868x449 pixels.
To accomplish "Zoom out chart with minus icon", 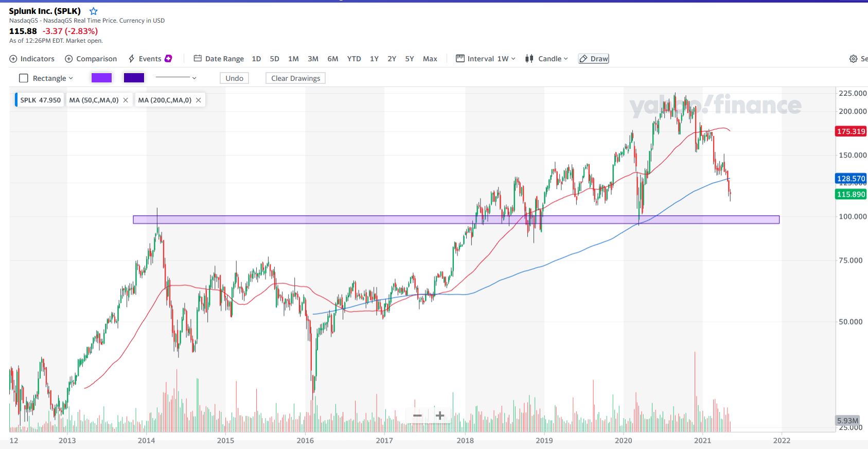I will pyautogui.click(x=417, y=416).
